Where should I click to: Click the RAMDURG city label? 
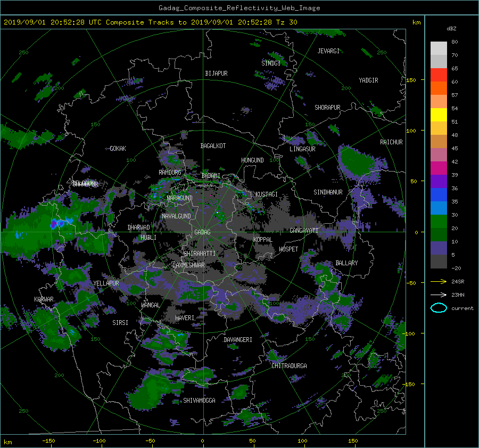tap(170, 173)
